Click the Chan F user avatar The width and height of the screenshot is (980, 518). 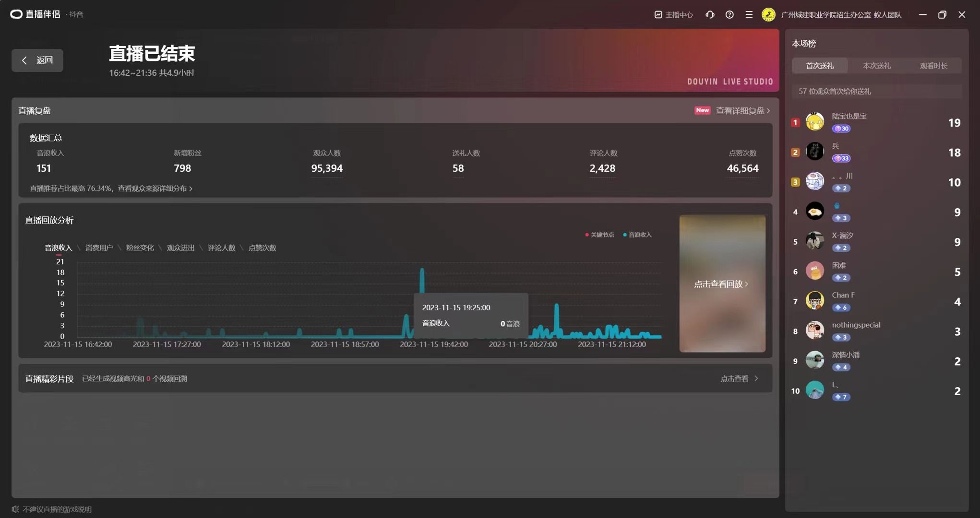[814, 301]
